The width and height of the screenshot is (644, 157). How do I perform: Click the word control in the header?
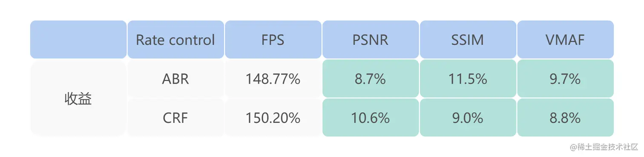192,40
